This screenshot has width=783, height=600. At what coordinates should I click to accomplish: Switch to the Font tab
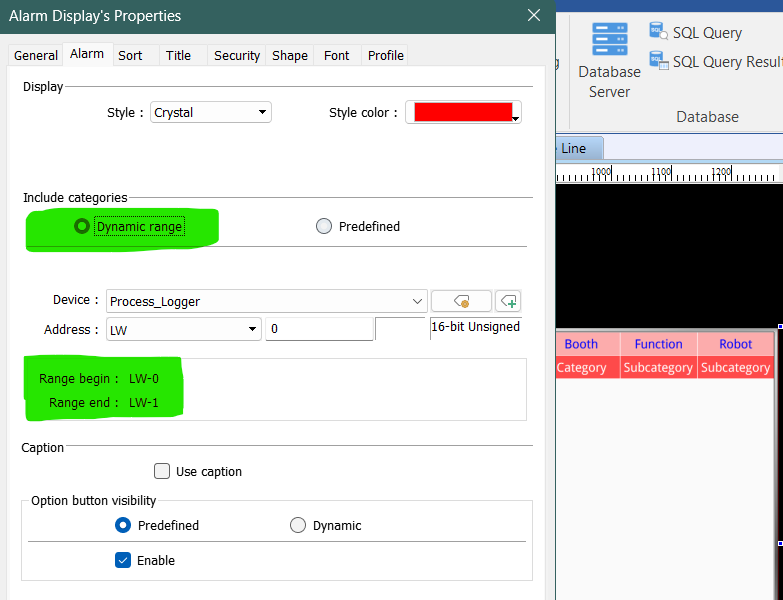pyautogui.click(x=337, y=56)
